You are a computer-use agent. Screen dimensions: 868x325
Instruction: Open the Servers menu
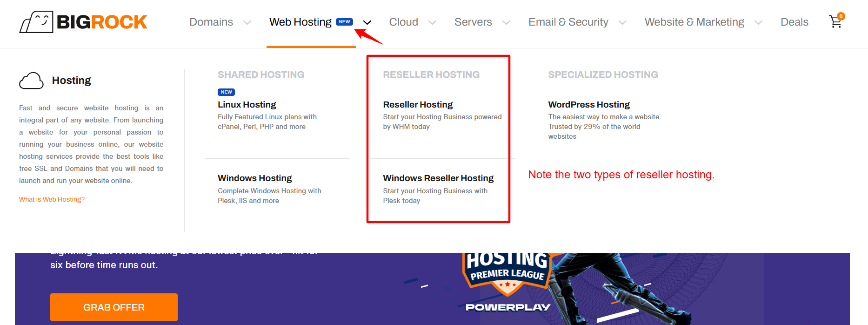(473, 22)
